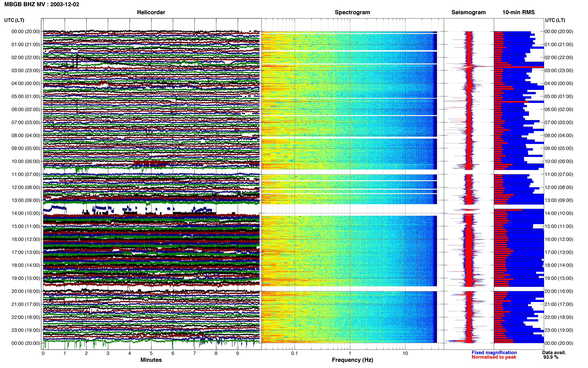Click the right 'UTC (LT)' axis label
This screenshot has height=368, width=588.
(555, 20)
